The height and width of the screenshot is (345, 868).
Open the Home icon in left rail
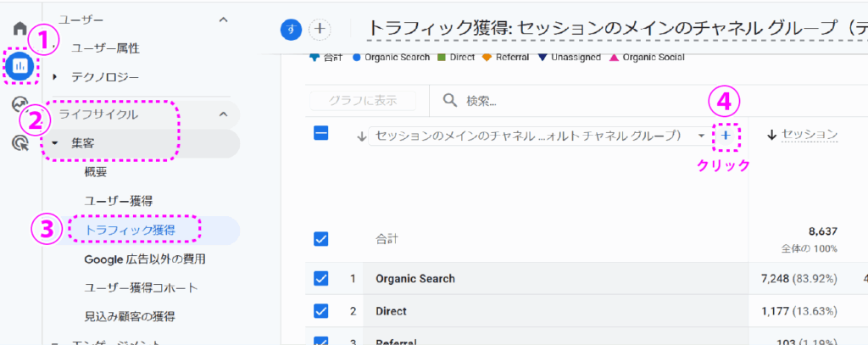[x=19, y=28]
